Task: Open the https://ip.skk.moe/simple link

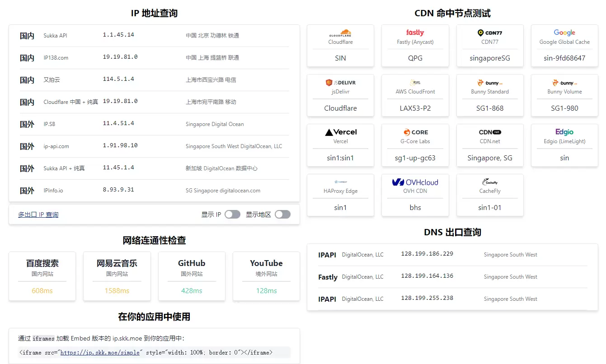Action: tap(100, 353)
